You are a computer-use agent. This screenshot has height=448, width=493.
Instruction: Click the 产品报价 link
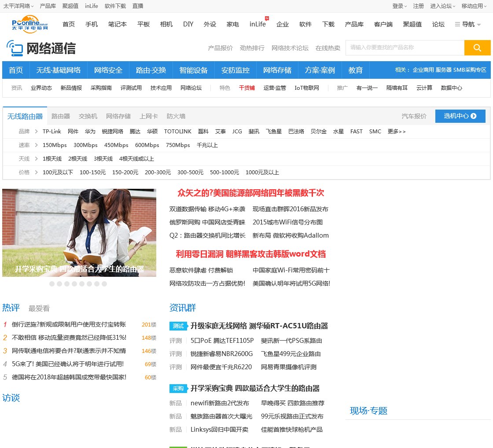(220, 48)
